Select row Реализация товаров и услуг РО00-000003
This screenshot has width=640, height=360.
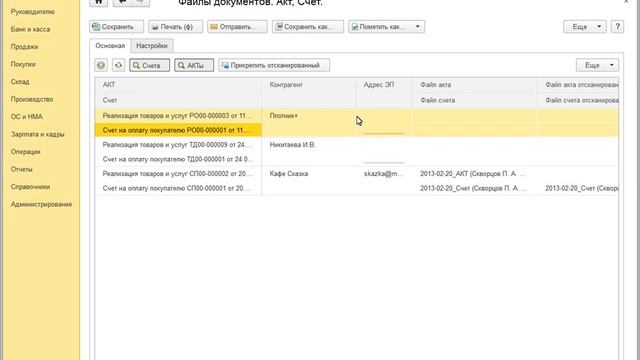[178, 116]
